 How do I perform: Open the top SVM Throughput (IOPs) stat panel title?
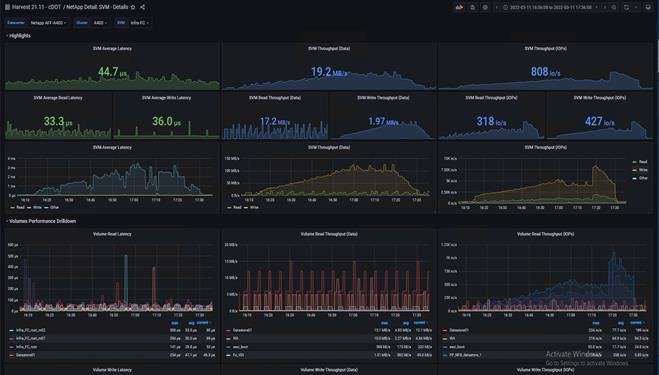click(x=546, y=49)
